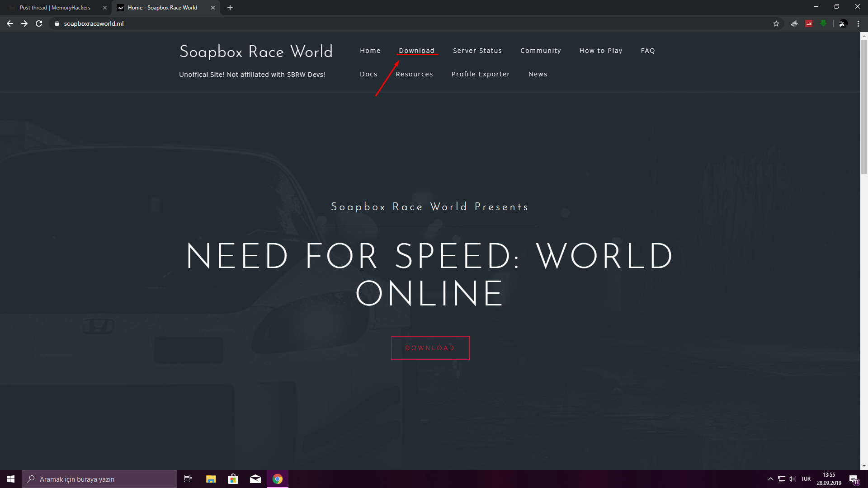The height and width of the screenshot is (488, 868).
Task: Open Task View on the taskbar
Action: coord(188,479)
